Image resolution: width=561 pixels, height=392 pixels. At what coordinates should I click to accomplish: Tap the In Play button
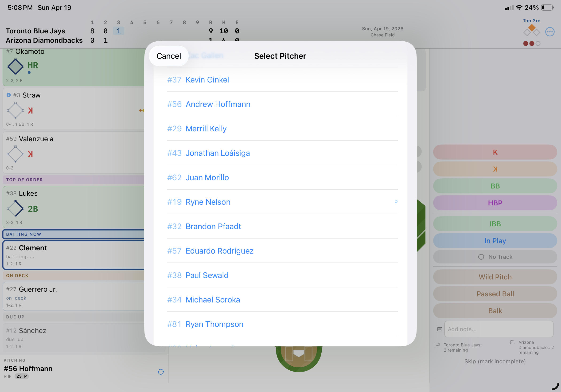[x=495, y=240]
